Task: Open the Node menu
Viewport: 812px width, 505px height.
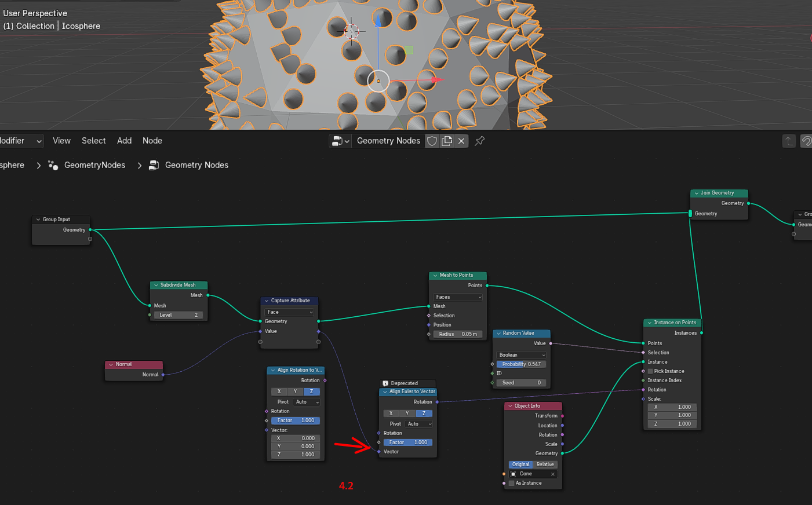Action: [152, 141]
